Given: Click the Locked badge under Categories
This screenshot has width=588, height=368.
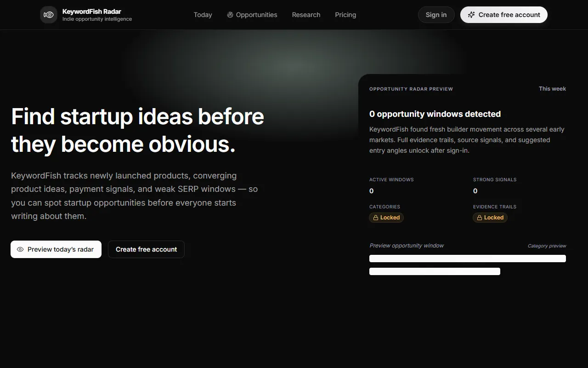Looking at the screenshot, I should [x=386, y=218].
